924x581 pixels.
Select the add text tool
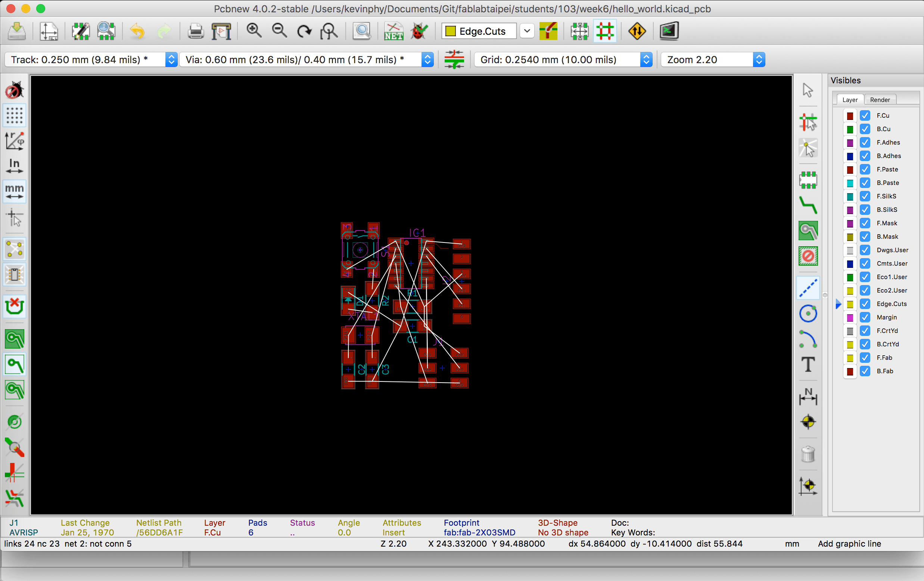click(x=808, y=364)
